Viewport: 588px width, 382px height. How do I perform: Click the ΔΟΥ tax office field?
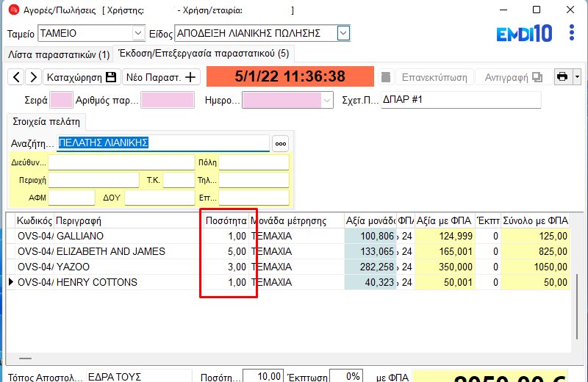pyautogui.click(x=159, y=198)
